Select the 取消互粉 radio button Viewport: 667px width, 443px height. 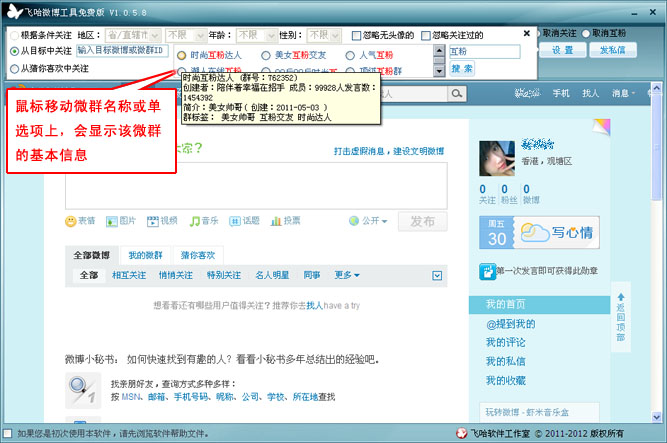coord(586,33)
